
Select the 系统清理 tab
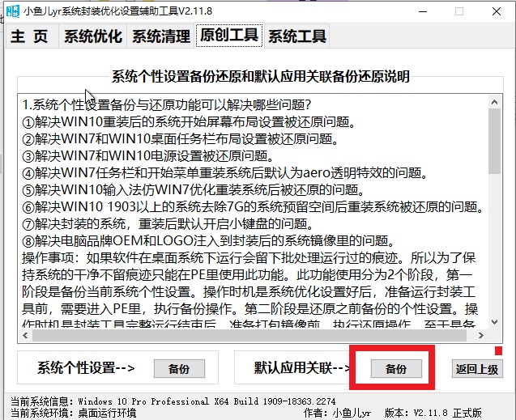click(x=160, y=36)
